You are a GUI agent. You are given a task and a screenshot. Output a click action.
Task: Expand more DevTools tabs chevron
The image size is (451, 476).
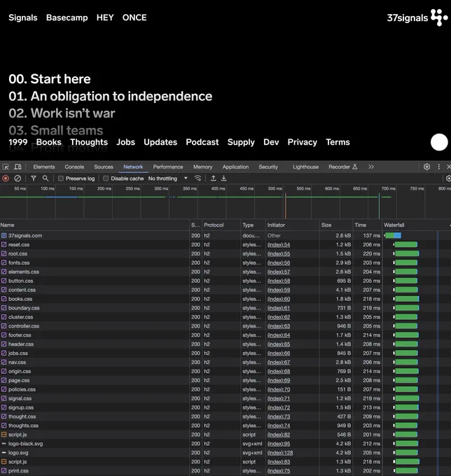click(x=371, y=167)
